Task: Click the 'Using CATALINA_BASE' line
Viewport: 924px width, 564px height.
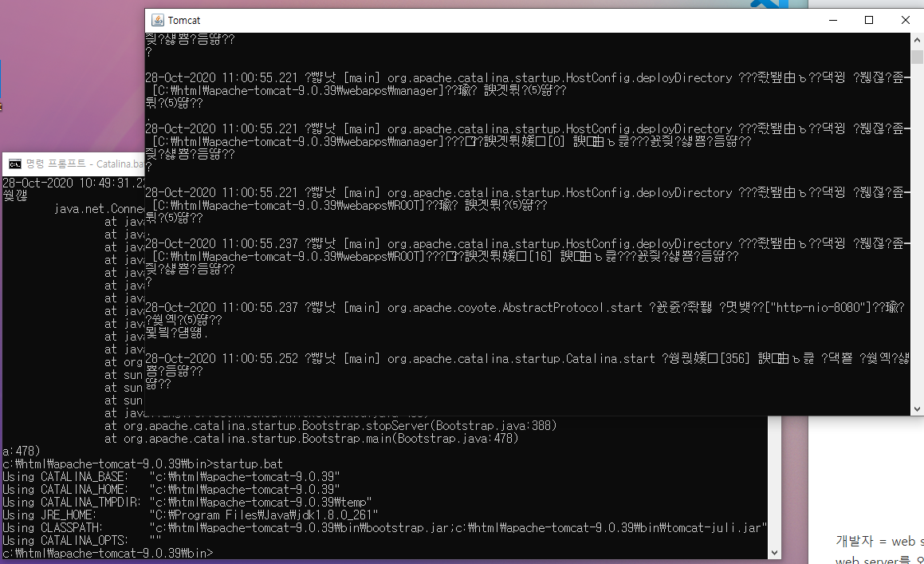Action: coord(171,477)
